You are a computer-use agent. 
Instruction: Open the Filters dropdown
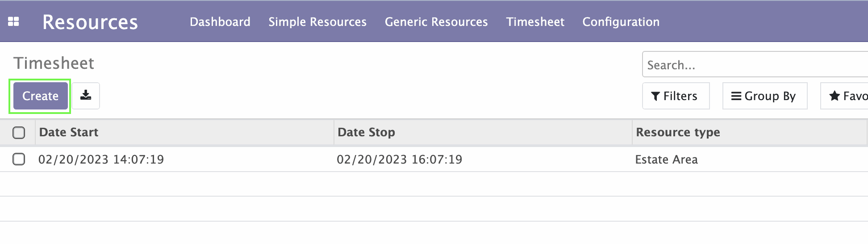676,96
